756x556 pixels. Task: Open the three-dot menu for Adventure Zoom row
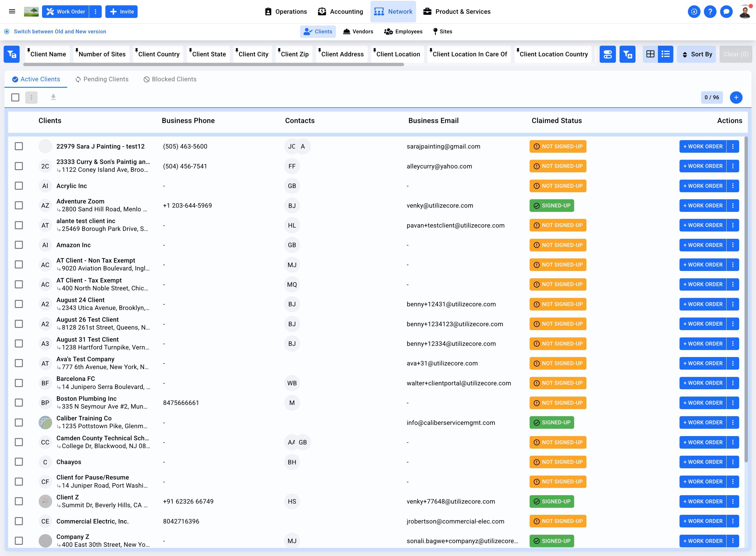pyautogui.click(x=733, y=206)
